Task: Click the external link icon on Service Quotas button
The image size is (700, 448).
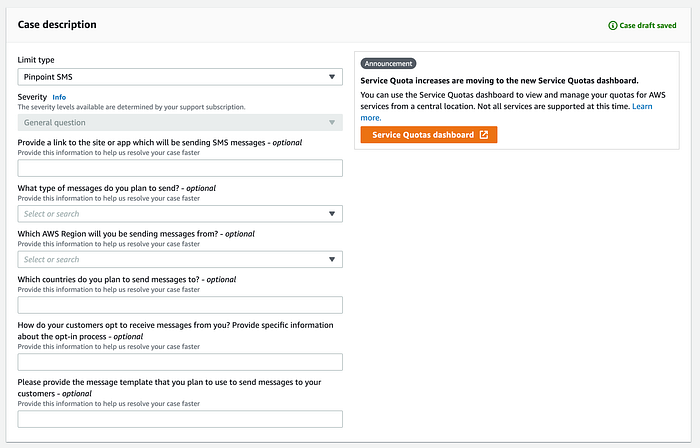Action: point(484,135)
